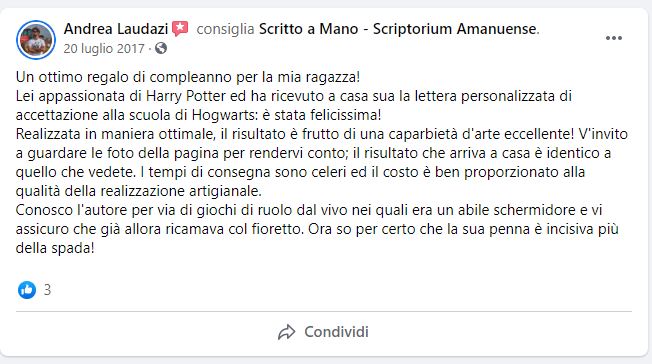Click the first line about regalo di compleanno
This screenshot has width=652, height=364.
(x=188, y=77)
